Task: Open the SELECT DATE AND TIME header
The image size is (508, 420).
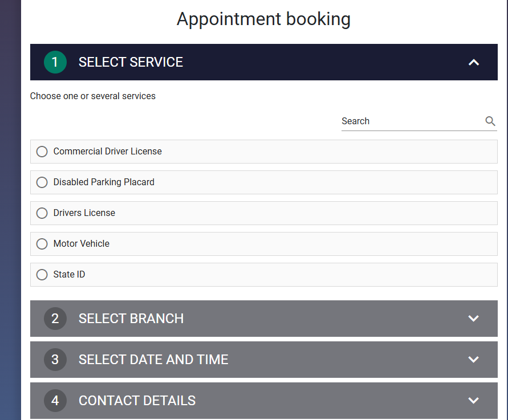Action: pyautogui.click(x=264, y=360)
